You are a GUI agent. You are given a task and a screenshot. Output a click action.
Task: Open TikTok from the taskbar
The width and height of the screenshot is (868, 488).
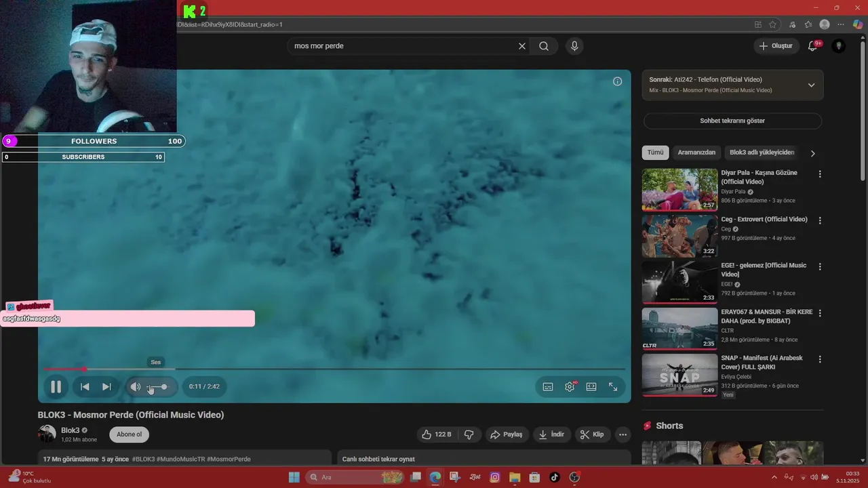[x=555, y=477]
